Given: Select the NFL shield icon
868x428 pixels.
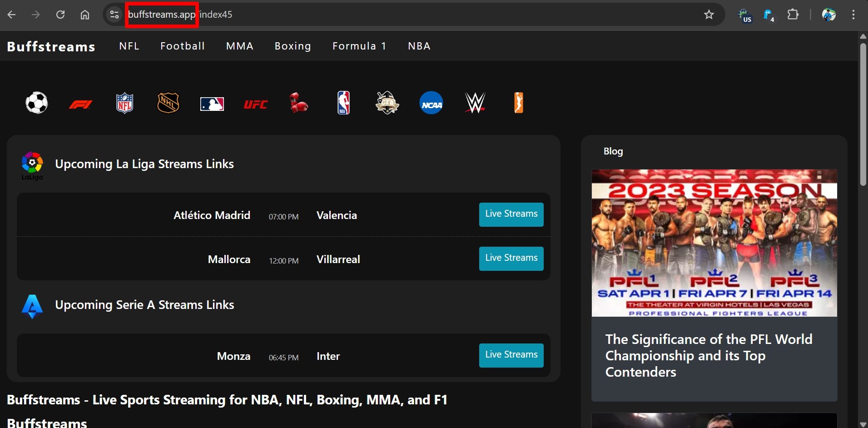Looking at the screenshot, I should [x=124, y=103].
